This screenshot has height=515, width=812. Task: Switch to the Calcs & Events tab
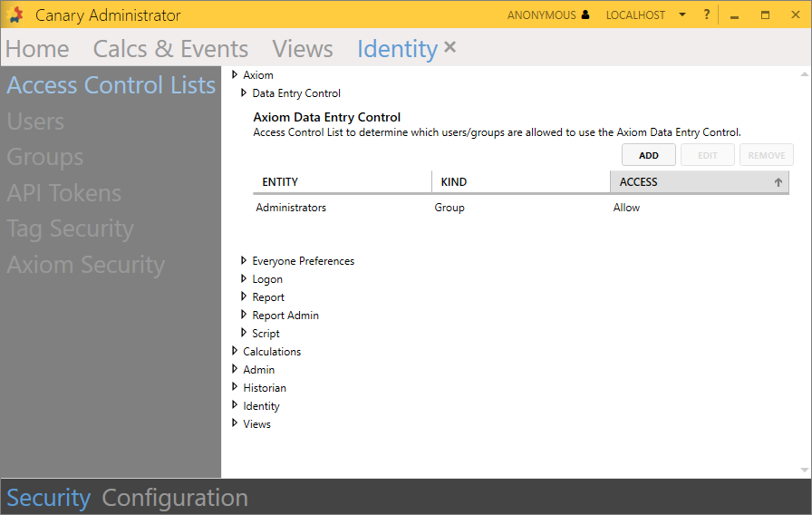tap(170, 49)
